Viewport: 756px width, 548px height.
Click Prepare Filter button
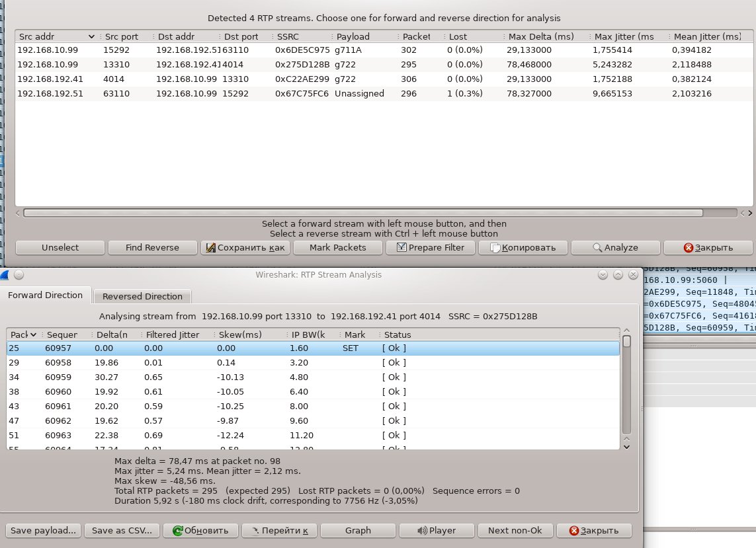coord(430,247)
